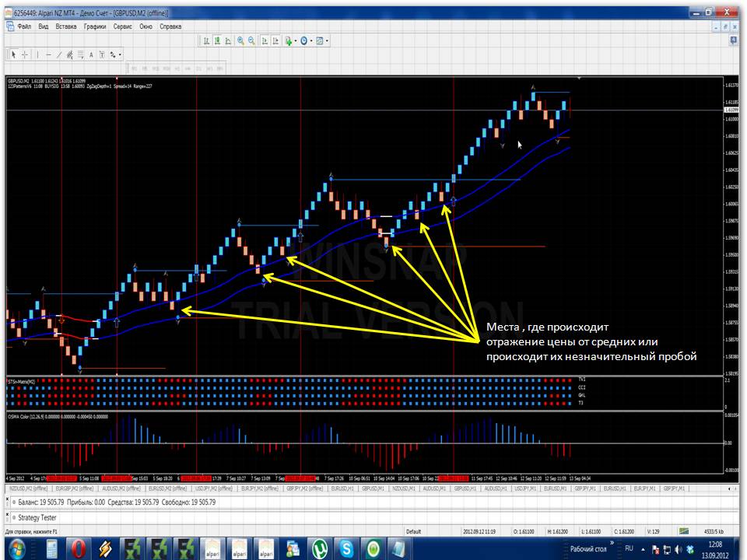Open the periods clock icon
Viewport: 747px width, 560px height.
[x=304, y=41]
